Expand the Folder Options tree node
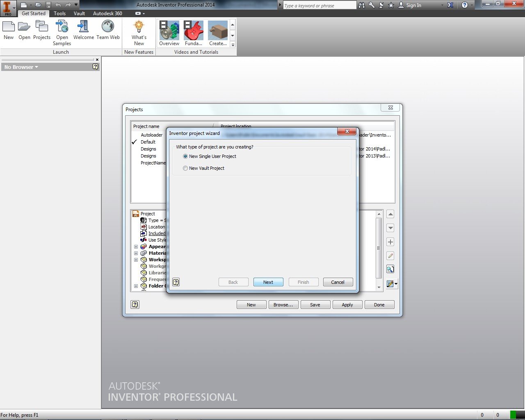The height and width of the screenshot is (420, 525). tap(136, 286)
